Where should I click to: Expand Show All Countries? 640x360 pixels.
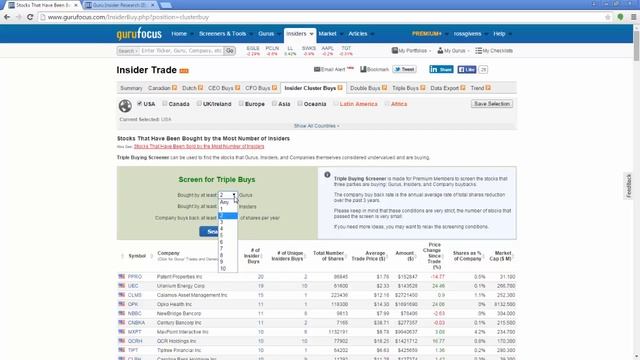click(x=316, y=126)
